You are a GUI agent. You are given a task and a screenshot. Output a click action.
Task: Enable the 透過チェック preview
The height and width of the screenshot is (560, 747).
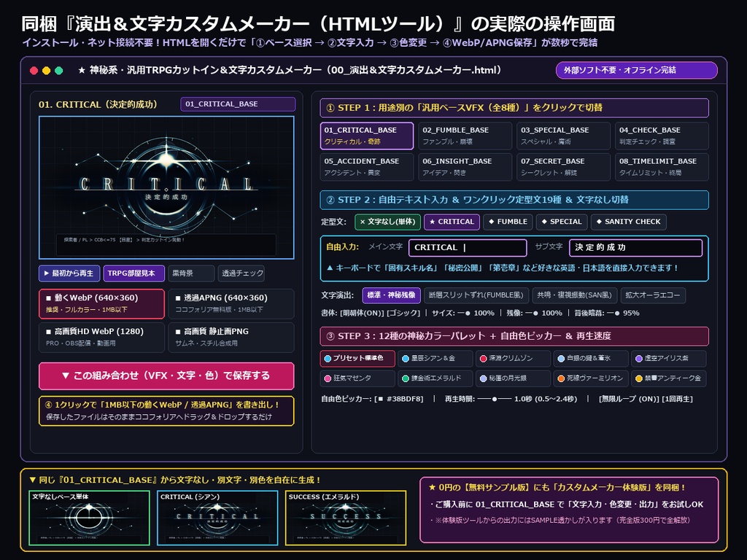click(242, 273)
